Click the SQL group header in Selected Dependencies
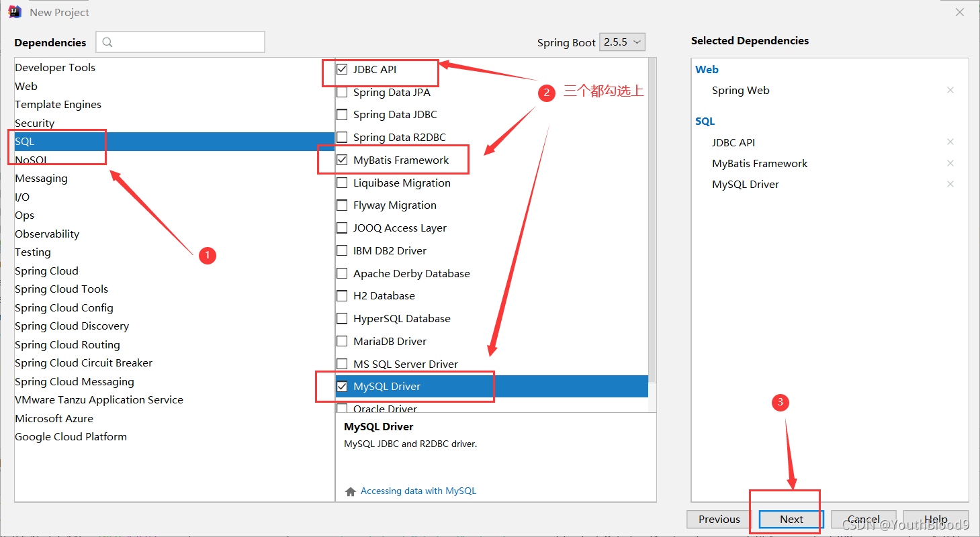The width and height of the screenshot is (980, 537). [x=705, y=121]
